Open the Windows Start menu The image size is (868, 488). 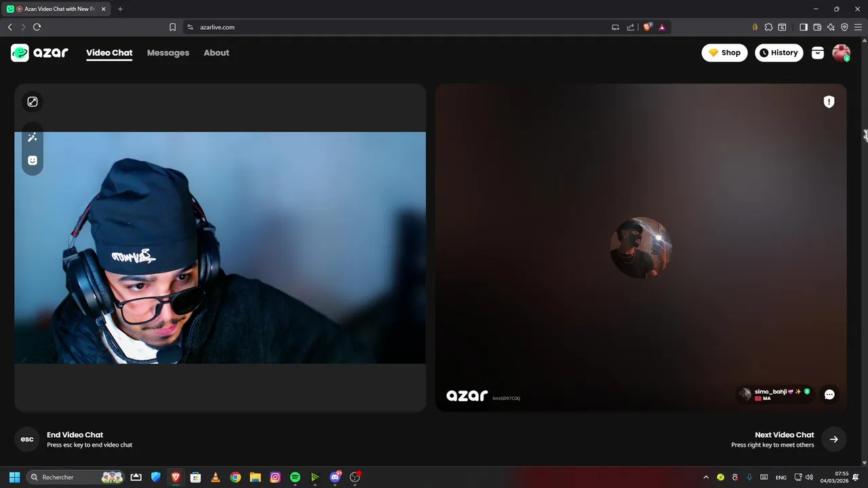coord(14,477)
